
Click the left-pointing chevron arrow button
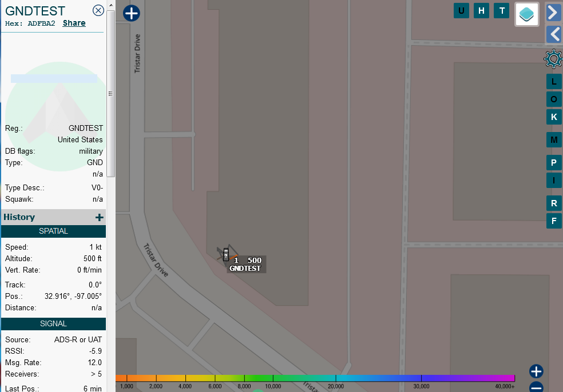coord(554,35)
